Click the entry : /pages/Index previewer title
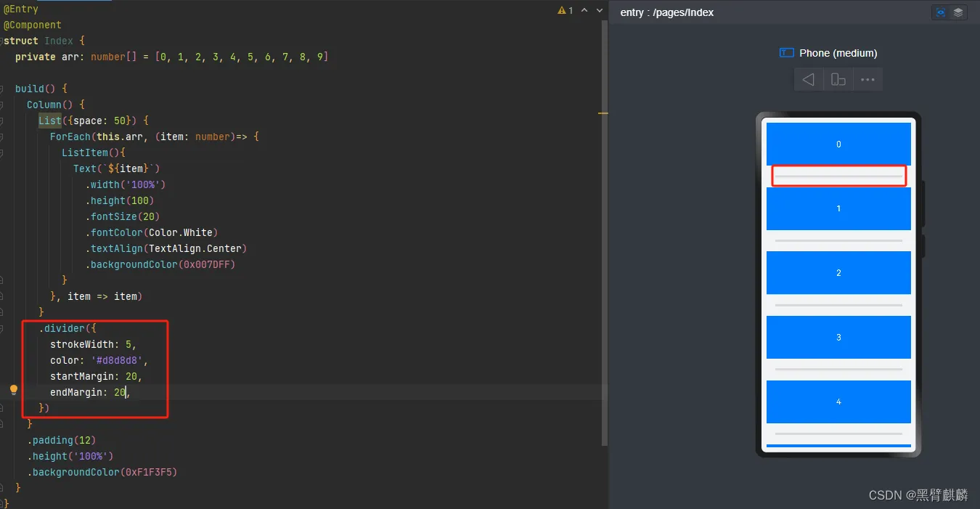Image resolution: width=980 pixels, height=509 pixels. (x=666, y=12)
